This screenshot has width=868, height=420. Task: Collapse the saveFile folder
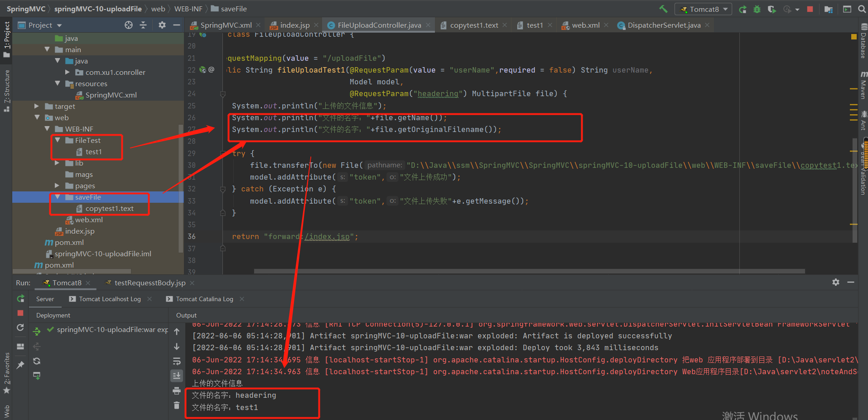[x=58, y=197]
